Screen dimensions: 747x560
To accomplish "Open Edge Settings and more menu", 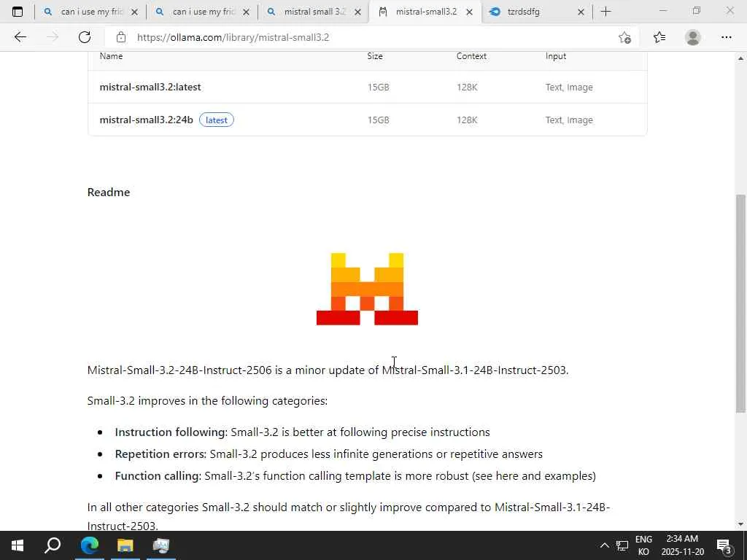I will [726, 37].
